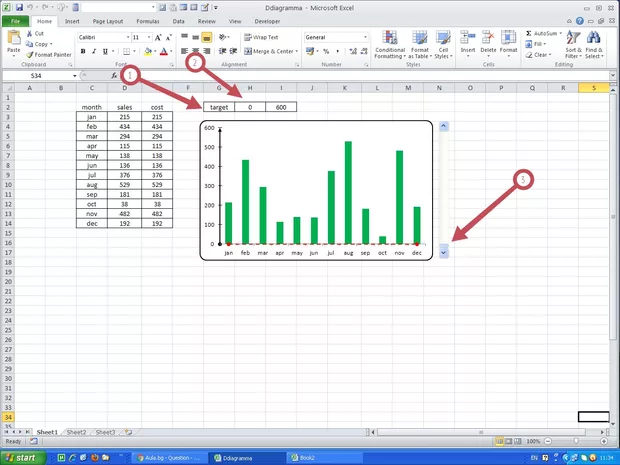Image resolution: width=620 pixels, height=465 pixels.
Task: Apply the red Font Color
Action: 164,51
